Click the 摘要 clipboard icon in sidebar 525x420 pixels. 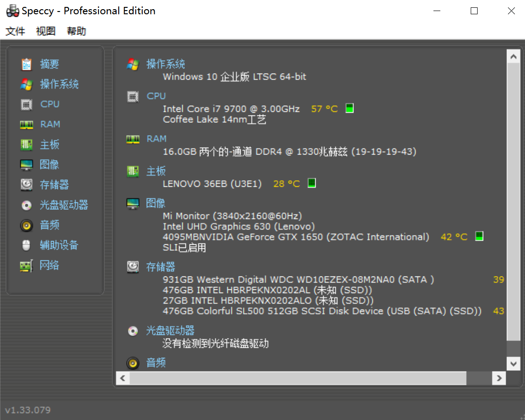coord(26,64)
